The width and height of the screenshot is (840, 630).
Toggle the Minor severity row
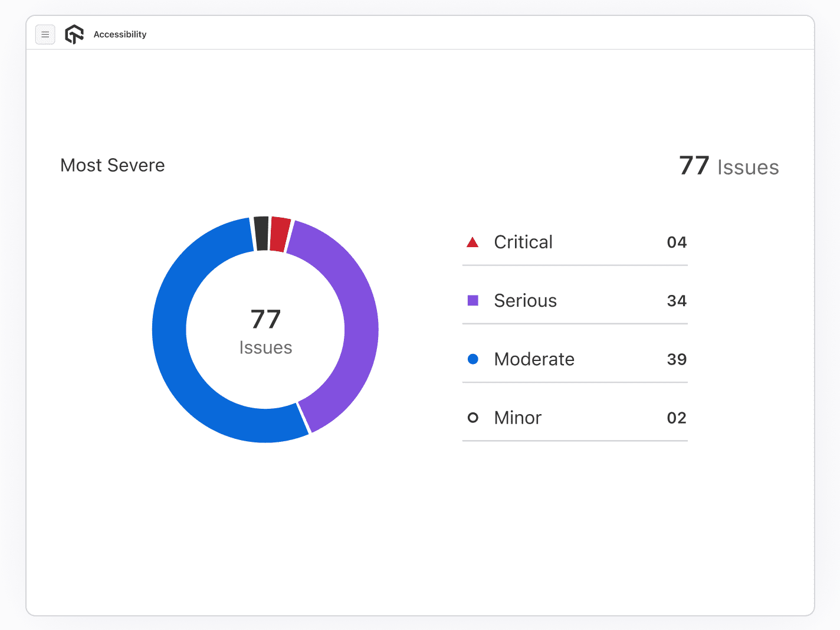(574, 418)
